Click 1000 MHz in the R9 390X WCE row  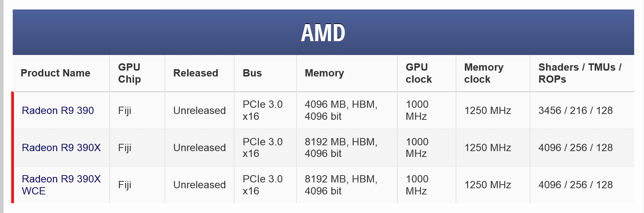click(x=417, y=185)
